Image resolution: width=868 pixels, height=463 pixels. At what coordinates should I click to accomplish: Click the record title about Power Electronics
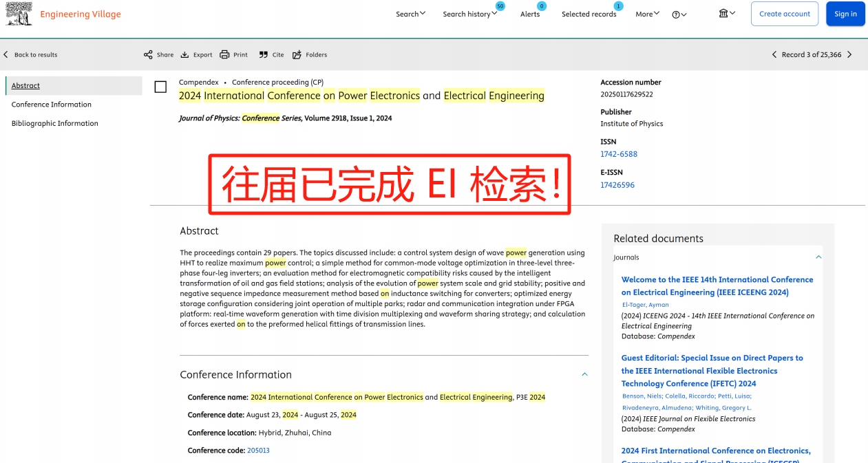pos(361,96)
